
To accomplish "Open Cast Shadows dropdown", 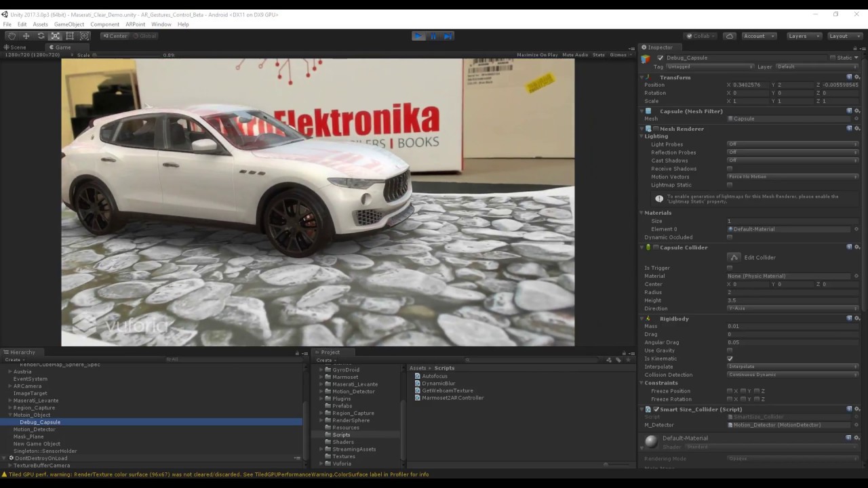I will click(x=793, y=161).
